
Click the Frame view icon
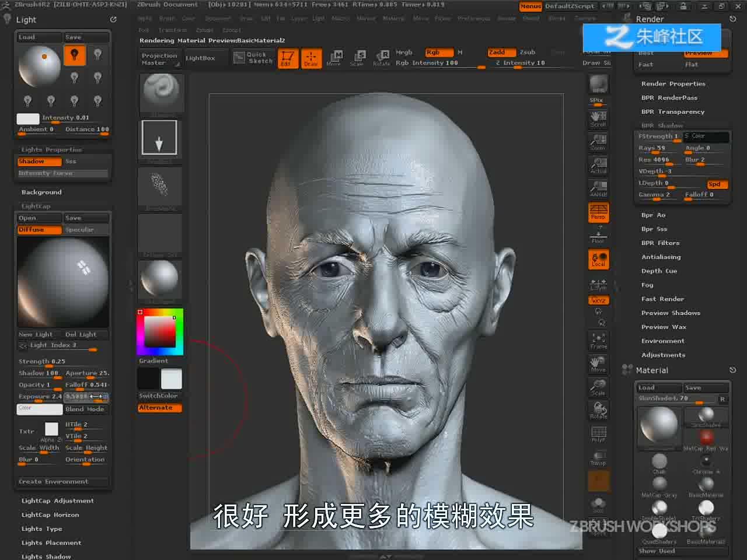click(x=598, y=341)
